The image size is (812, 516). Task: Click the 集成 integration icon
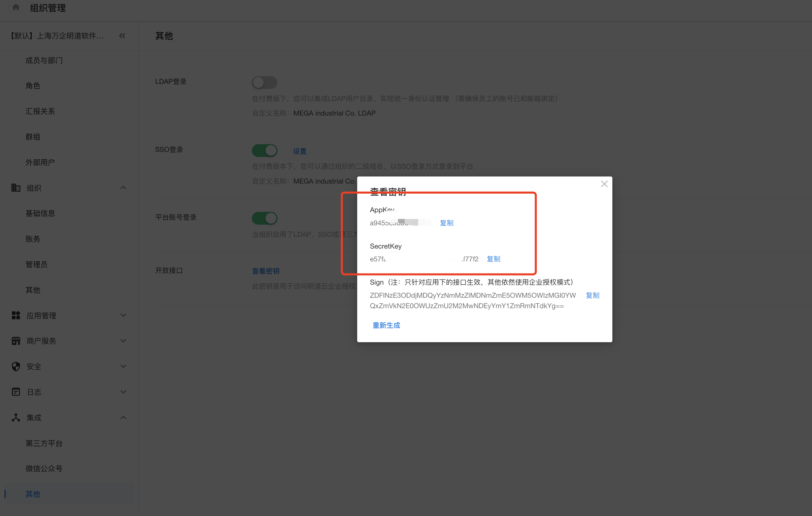coord(16,417)
